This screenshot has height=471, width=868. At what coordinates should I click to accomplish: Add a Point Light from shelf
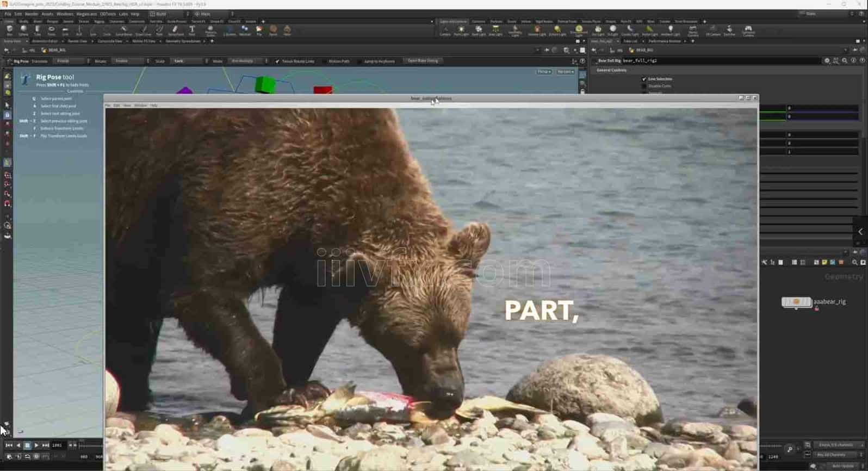[x=461, y=30]
